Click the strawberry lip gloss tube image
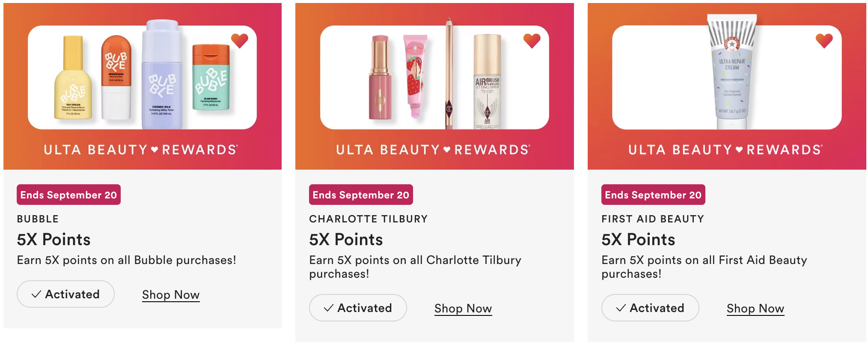Viewport: 868px width, 348px height. [x=415, y=75]
